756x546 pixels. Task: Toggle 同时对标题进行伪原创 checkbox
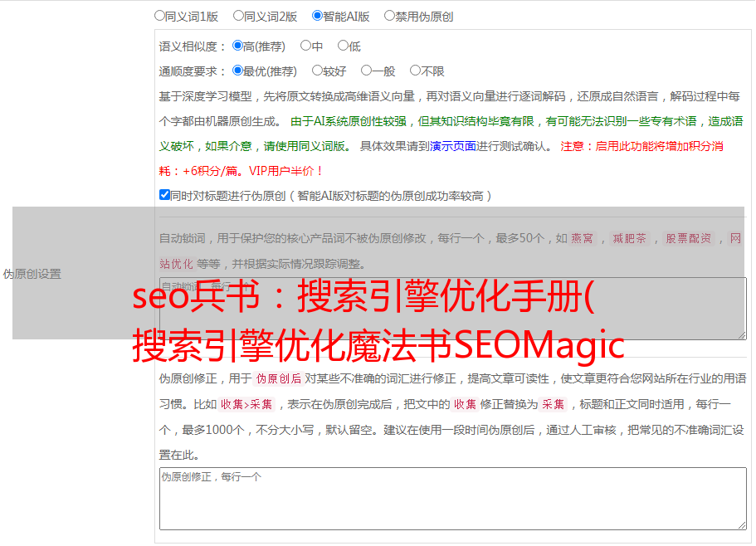pos(164,195)
